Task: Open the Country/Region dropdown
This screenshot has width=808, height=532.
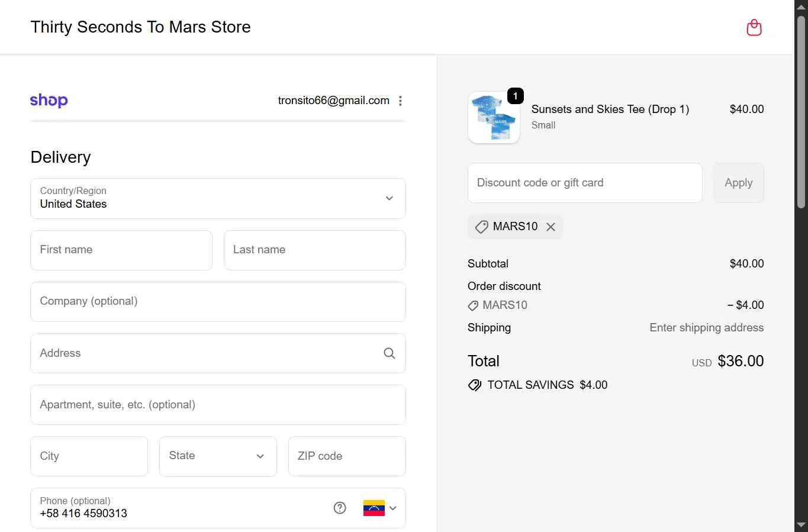Action: tap(218, 198)
